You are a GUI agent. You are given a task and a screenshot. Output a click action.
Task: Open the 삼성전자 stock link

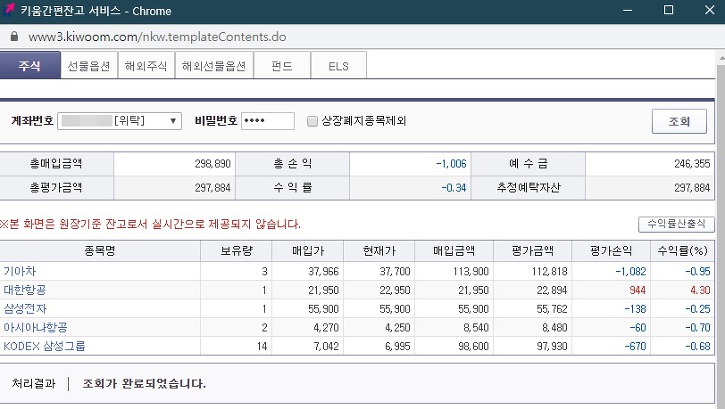[25, 309]
